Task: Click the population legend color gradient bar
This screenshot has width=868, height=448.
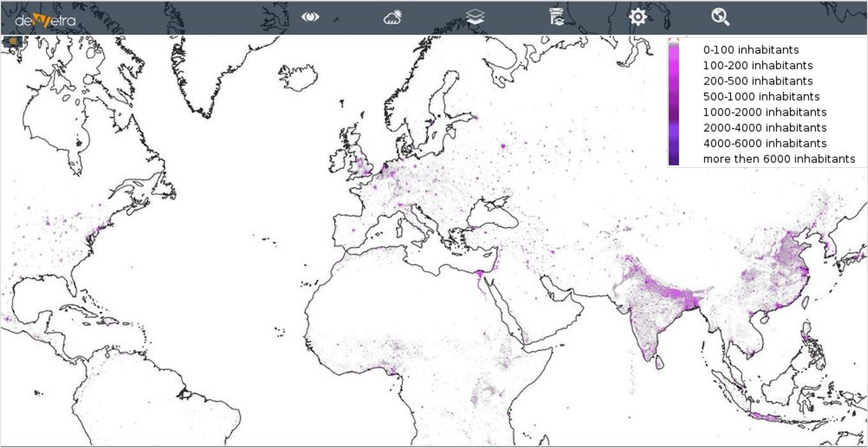Action: click(674, 102)
